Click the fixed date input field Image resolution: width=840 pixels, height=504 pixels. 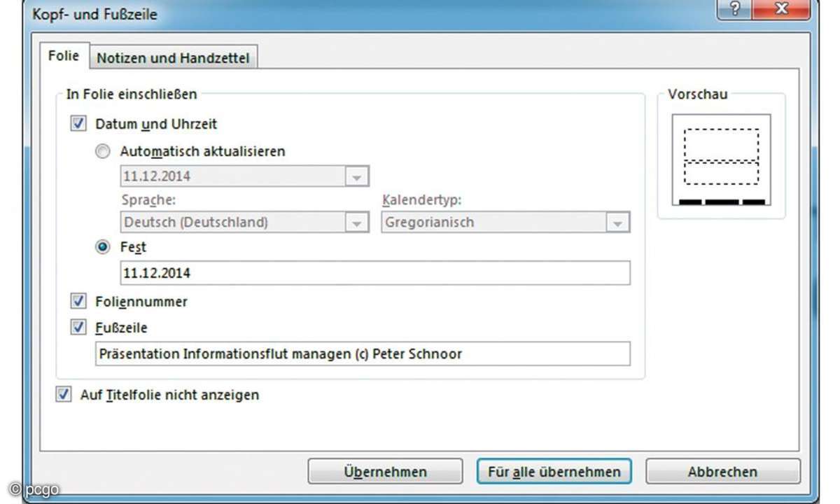point(375,273)
